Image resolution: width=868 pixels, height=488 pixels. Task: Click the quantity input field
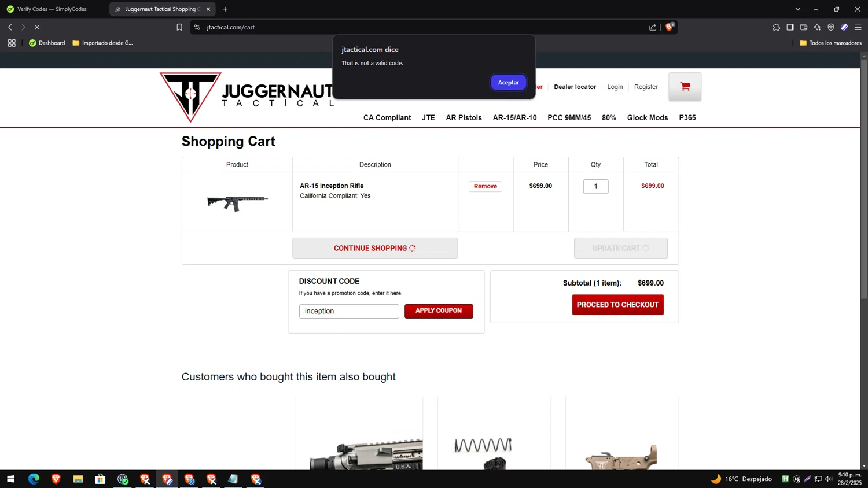tap(595, 186)
